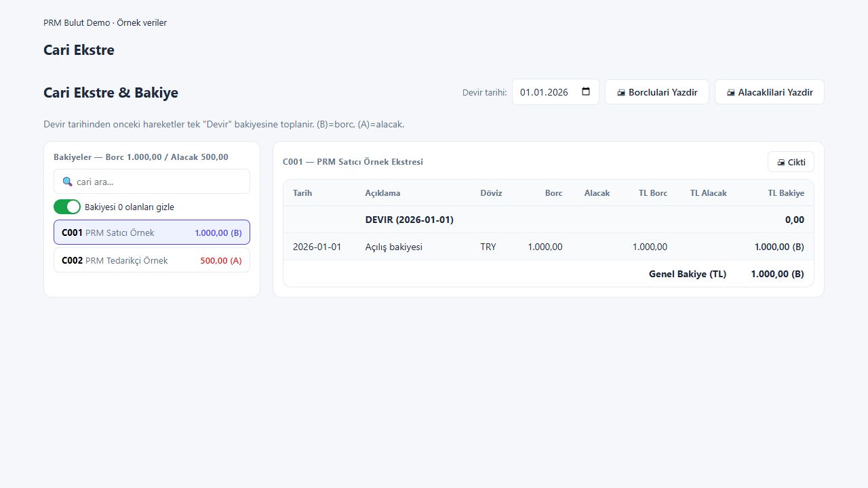Viewport: 868px width, 488px height.
Task: Select C001 PRM Satıcı Örnek account
Action: [x=152, y=232]
